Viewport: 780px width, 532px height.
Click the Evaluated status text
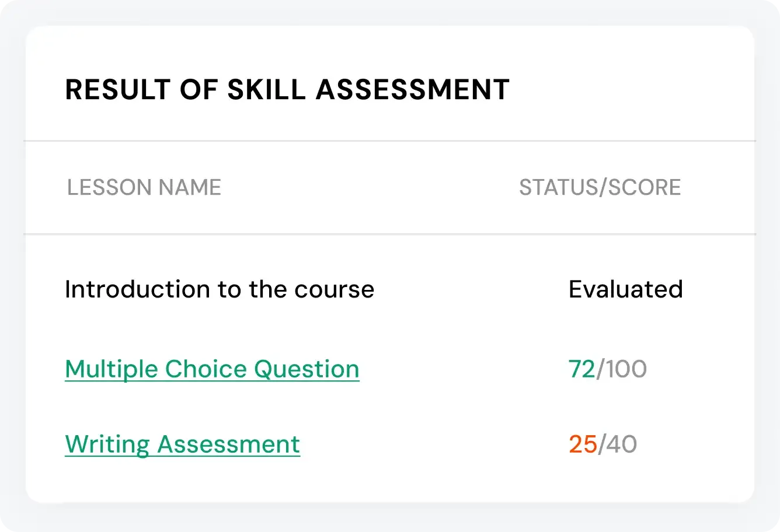pyautogui.click(x=625, y=289)
